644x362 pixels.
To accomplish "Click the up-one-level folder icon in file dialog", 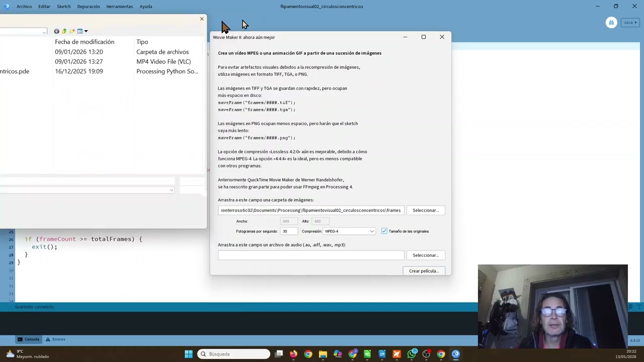I will [x=64, y=31].
